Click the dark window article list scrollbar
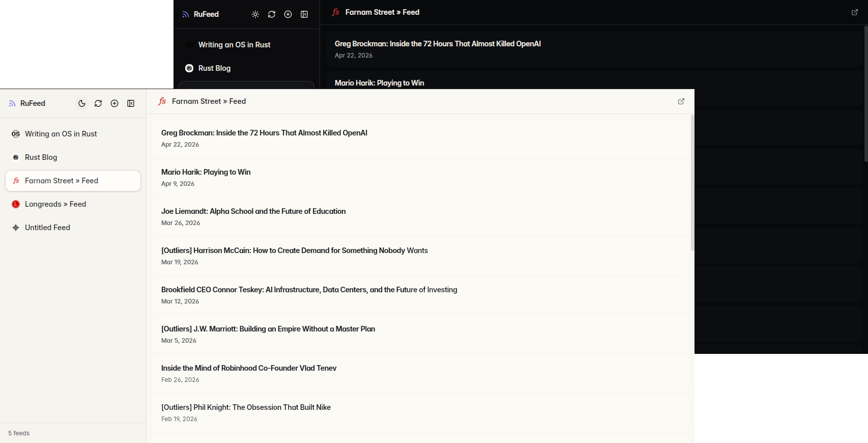Image resolution: width=868 pixels, height=443 pixels. tap(866, 94)
